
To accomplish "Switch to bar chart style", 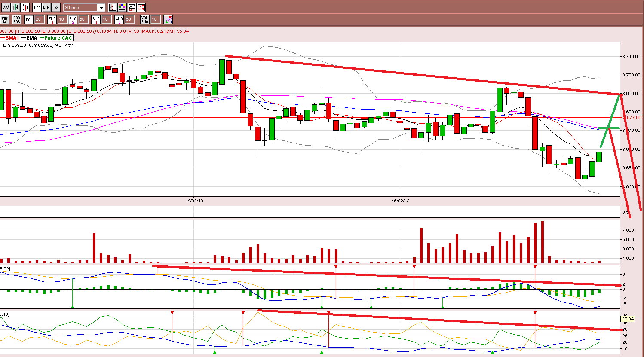I will click(x=15, y=7).
